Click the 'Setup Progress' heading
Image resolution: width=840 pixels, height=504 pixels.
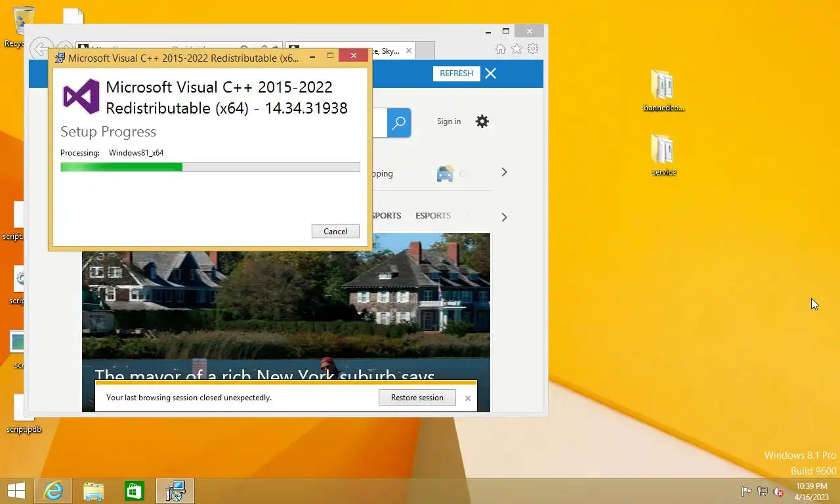108,132
